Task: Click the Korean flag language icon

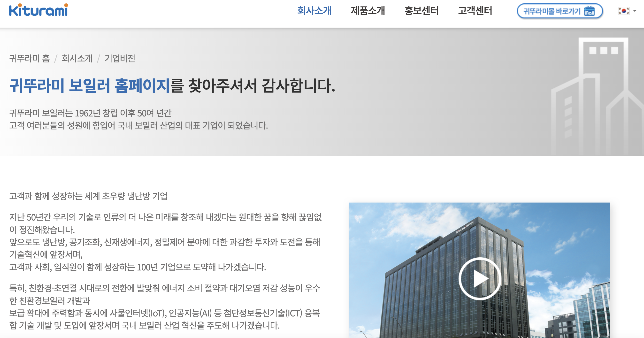Action: click(624, 11)
